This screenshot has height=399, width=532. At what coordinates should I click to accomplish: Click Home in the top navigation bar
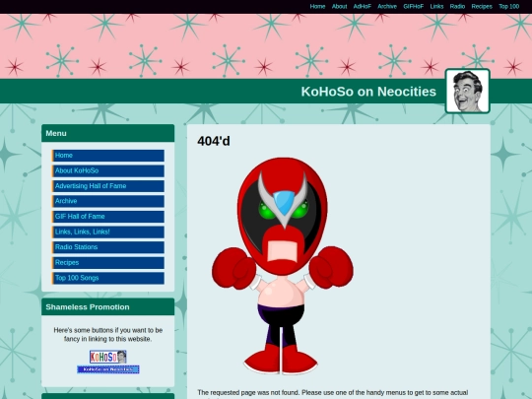click(x=317, y=7)
